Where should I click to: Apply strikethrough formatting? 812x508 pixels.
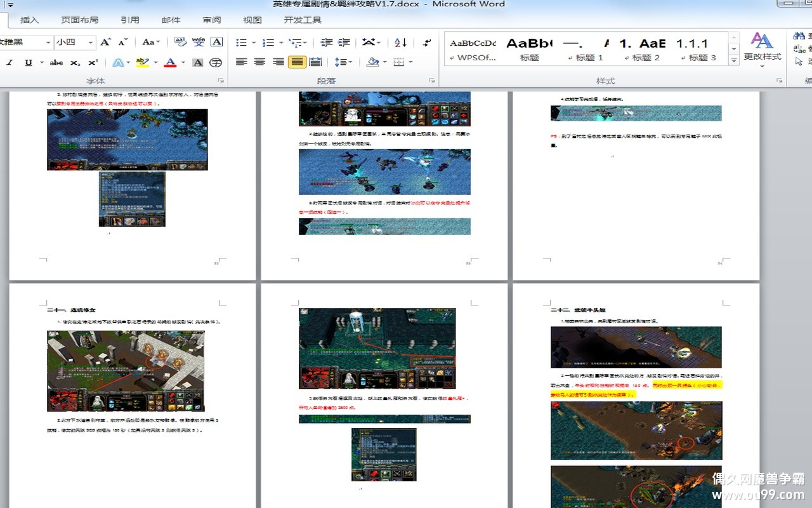(56, 62)
